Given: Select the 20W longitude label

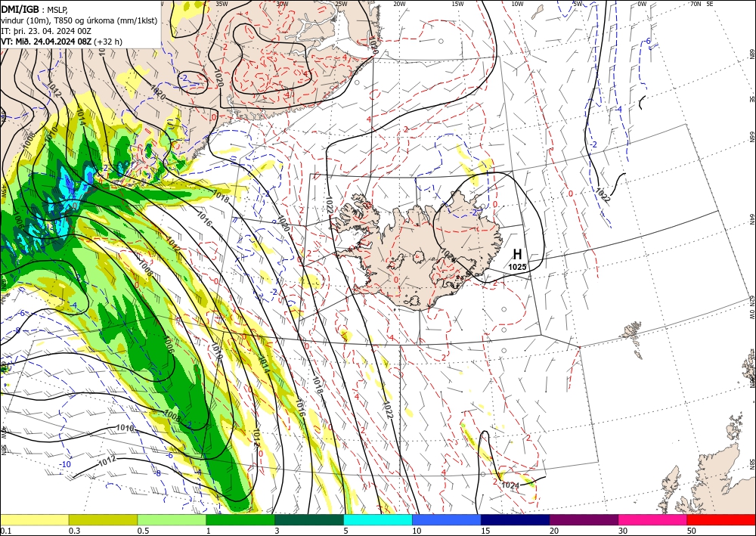Looking at the screenshot, I should tap(399, 4).
